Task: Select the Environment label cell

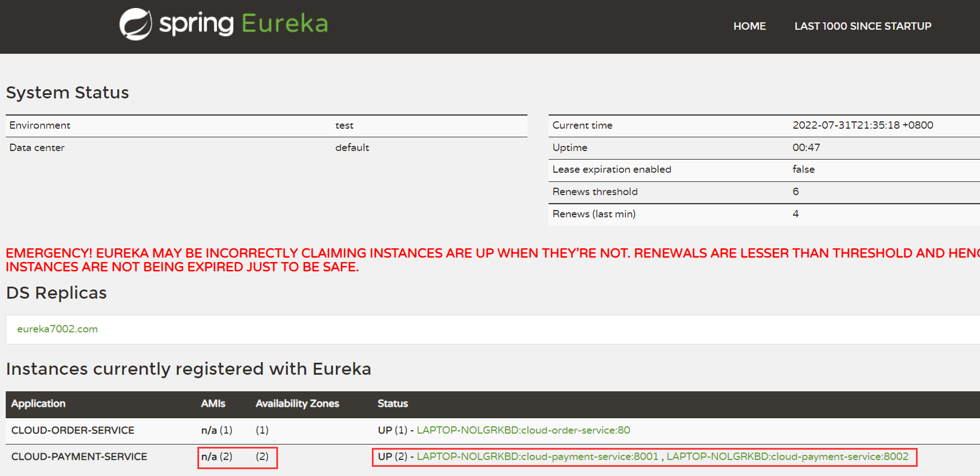Action: [x=40, y=125]
